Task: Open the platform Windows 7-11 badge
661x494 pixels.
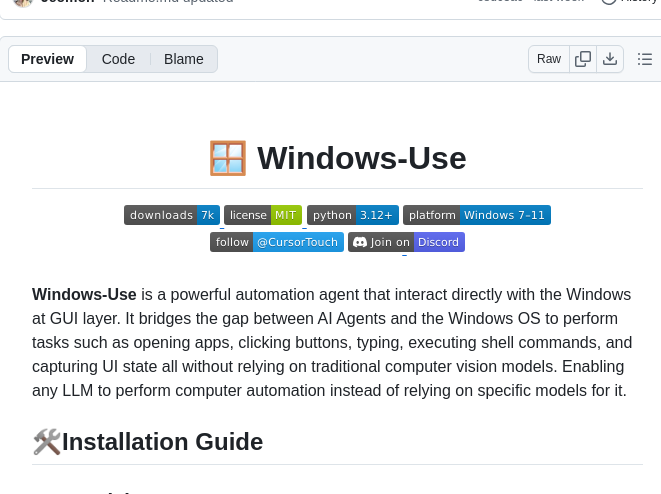Action: [477, 215]
